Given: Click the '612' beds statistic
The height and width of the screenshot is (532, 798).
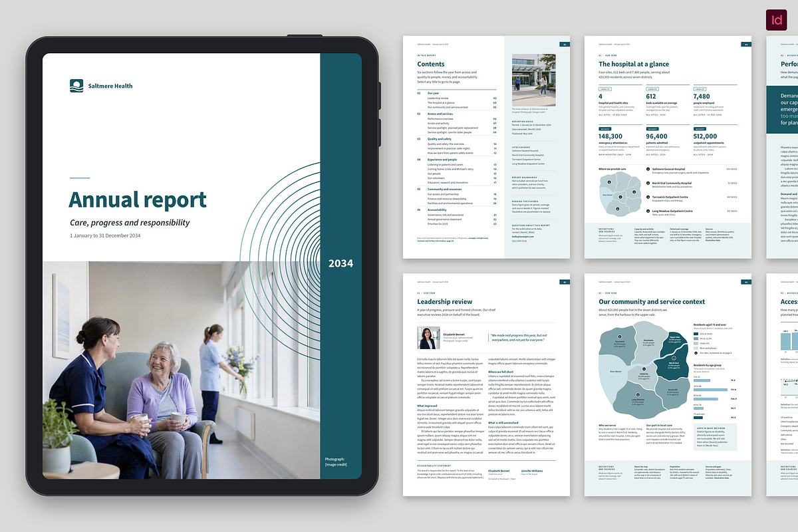Looking at the screenshot, I should point(651,96).
